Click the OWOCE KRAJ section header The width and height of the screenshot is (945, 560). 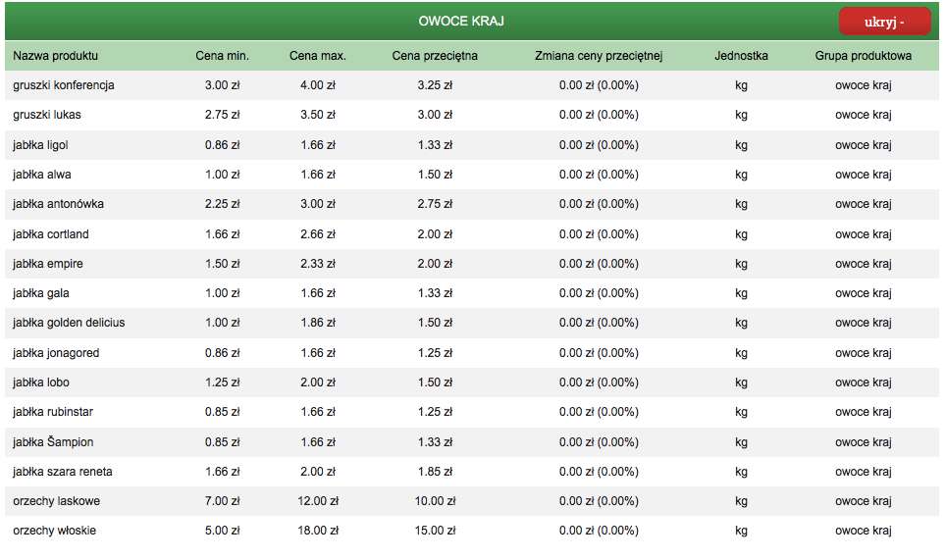pyautogui.click(x=461, y=21)
